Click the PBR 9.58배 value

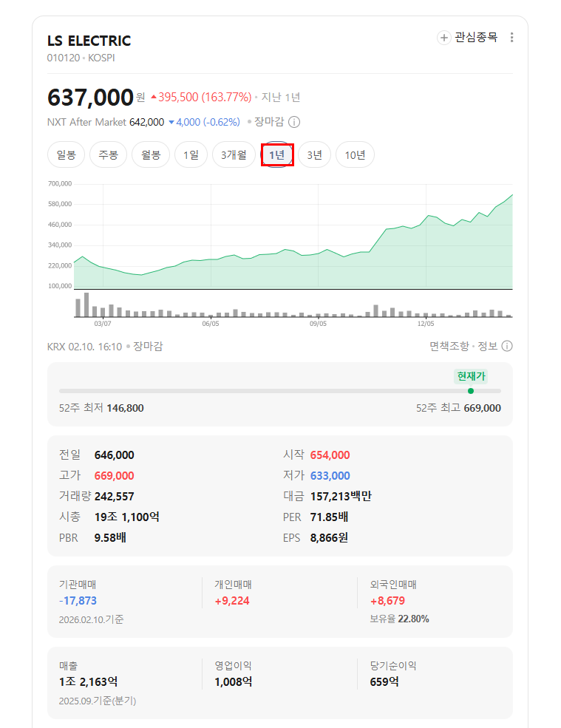point(110,537)
